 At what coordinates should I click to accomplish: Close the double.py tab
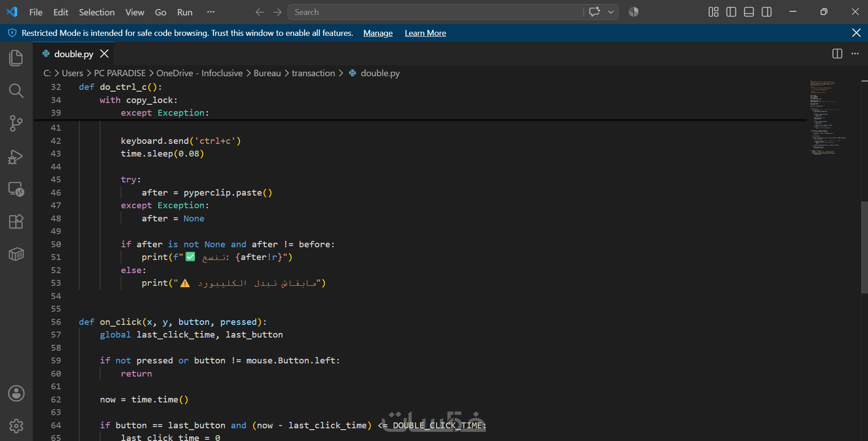[x=104, y=54]
